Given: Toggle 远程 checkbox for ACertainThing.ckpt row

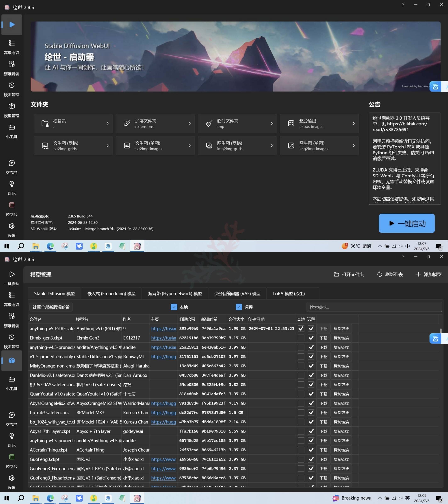Looking at the screenshot, I should pos(311,450).
